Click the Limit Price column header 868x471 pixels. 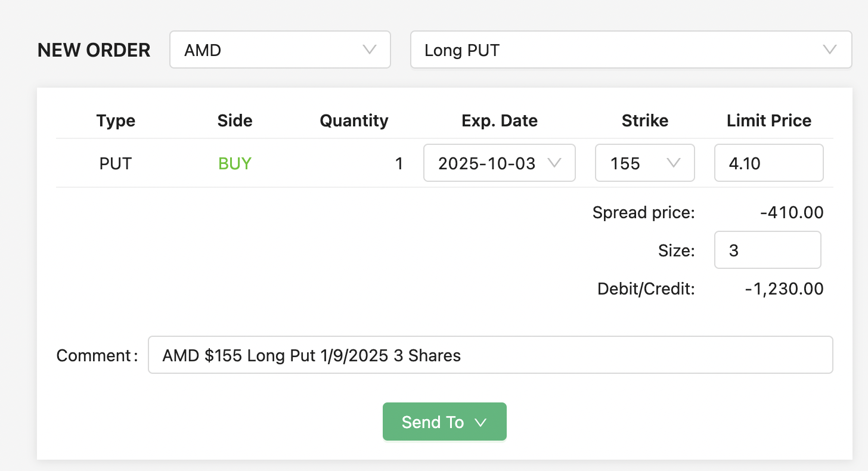(769, 121)
